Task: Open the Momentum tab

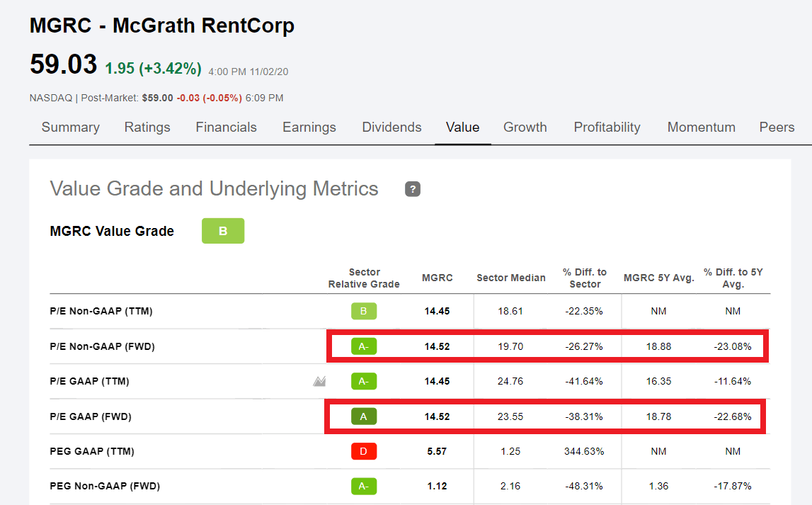Action: 701,127
